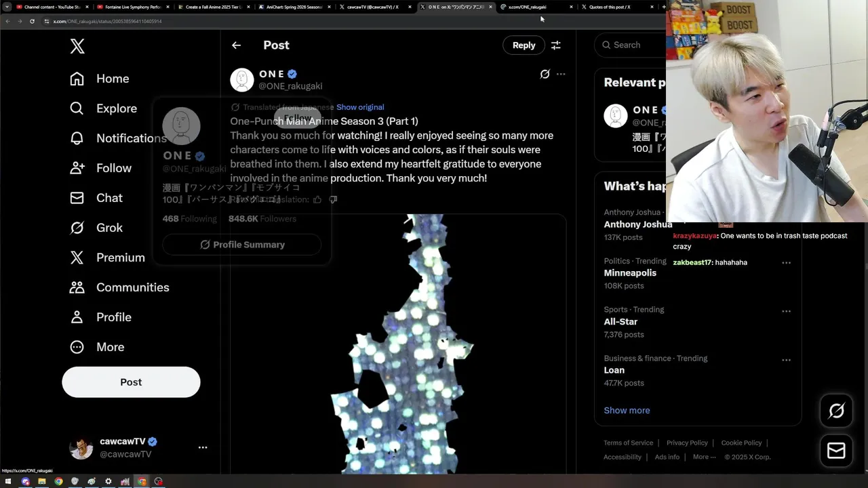
Task: Open options dots for Loan trend
Action: [x=787, y=361]
